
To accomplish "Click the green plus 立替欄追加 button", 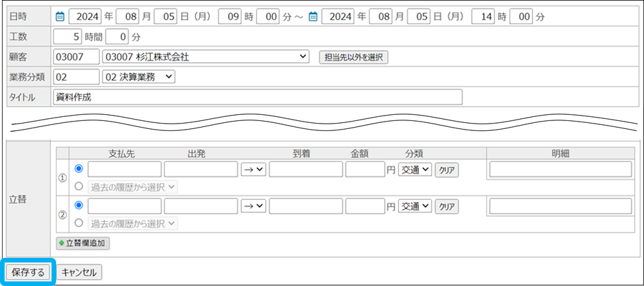I will 83,243.
